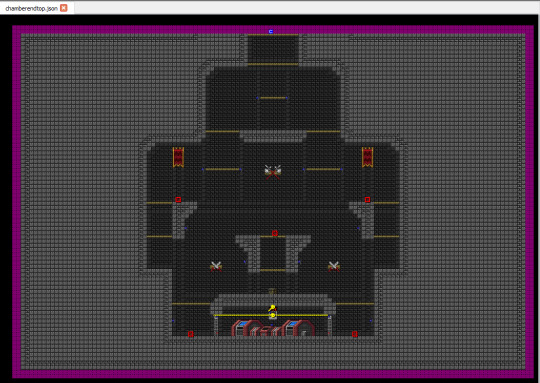Select the right red wall banner
Screen dimensions: 540x383
(367, 157)
